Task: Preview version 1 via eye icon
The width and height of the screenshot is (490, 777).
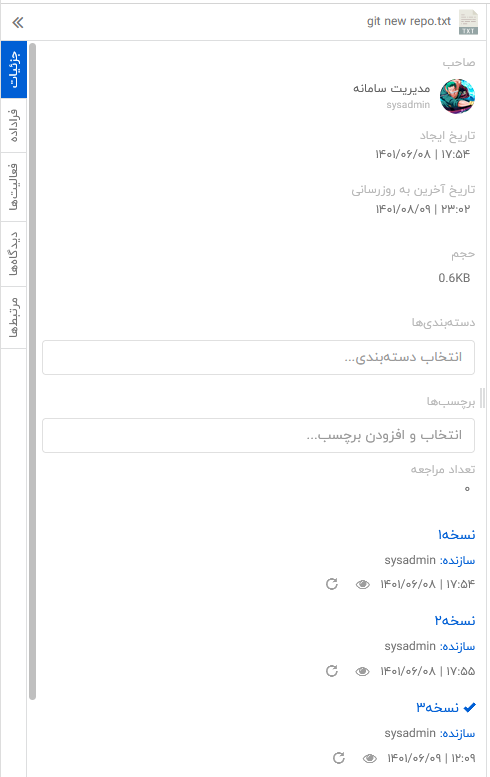Action: [x=363, y=585]
